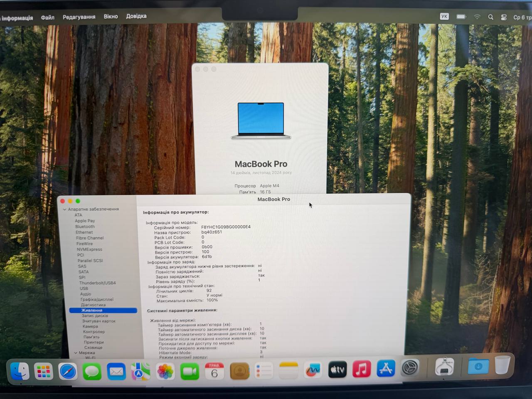532x399 pixels.
Task: Select USB in the sidebar
Action: (84, 288)
